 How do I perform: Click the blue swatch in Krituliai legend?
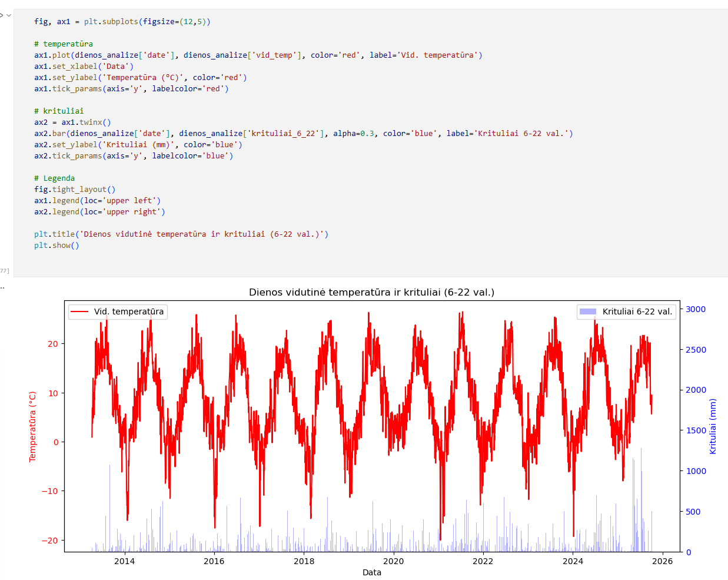tap(588, 312)
